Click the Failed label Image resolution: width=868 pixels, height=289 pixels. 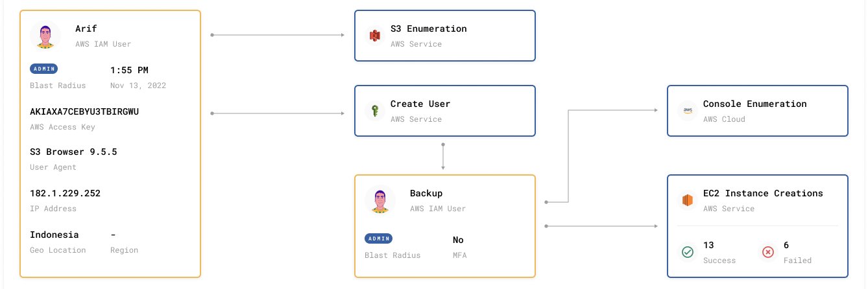(797, 260)
